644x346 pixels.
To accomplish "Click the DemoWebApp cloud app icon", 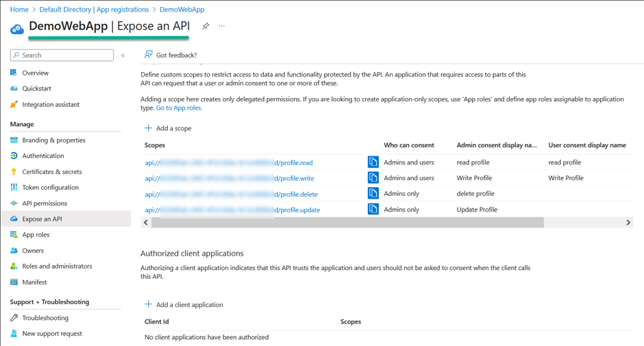I will coord(17,29).
